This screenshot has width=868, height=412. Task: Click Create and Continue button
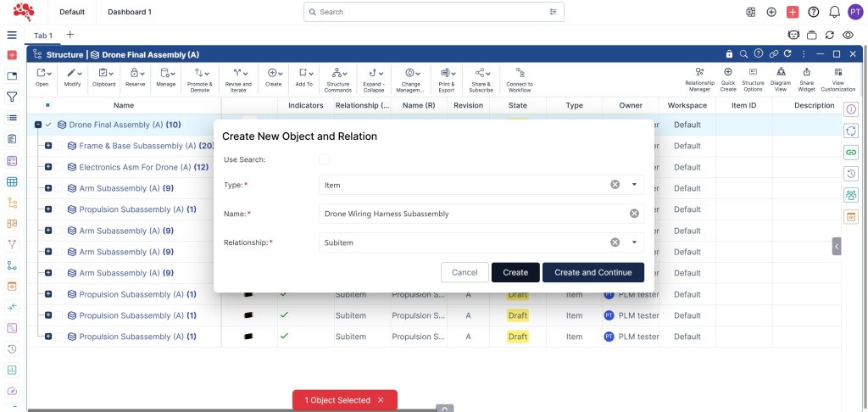[593, 272]
